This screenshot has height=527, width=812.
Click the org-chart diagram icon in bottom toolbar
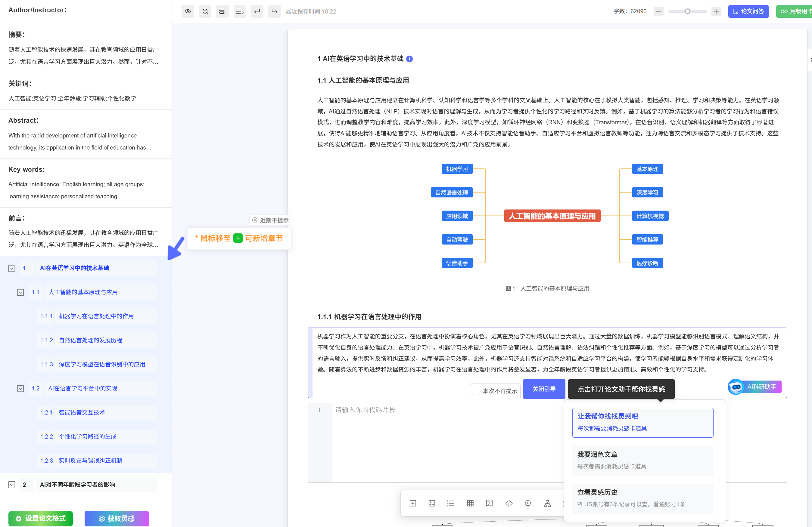pyautogui.click(x=547, y=504)
